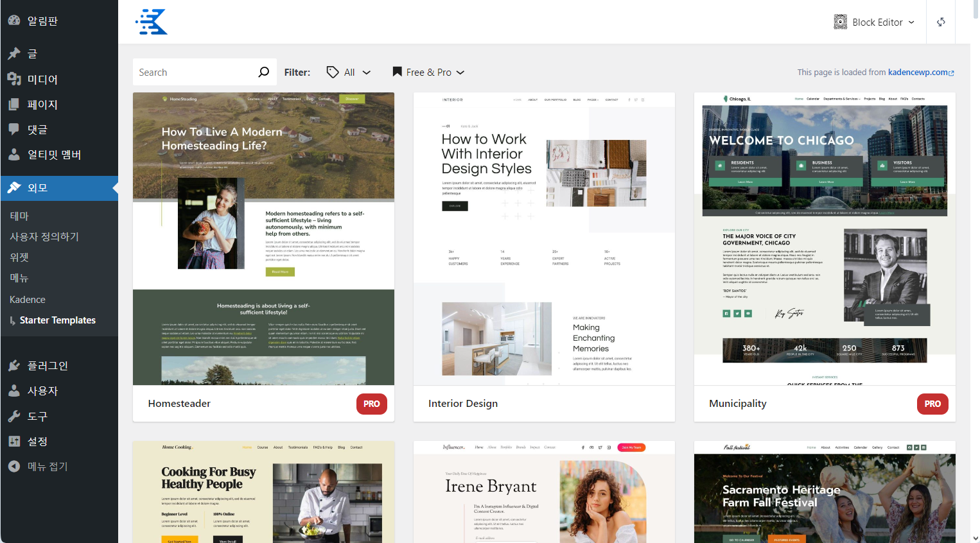Open 사용자 정의하기 customizer submenu
Image resolution: width=980 pixels, height=543 pixels.
click(x=44, y=237)
